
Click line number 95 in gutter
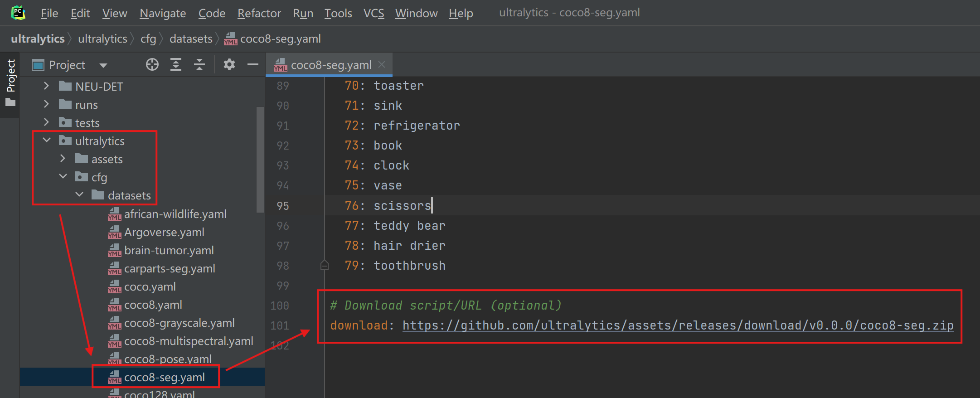[283, 206]
